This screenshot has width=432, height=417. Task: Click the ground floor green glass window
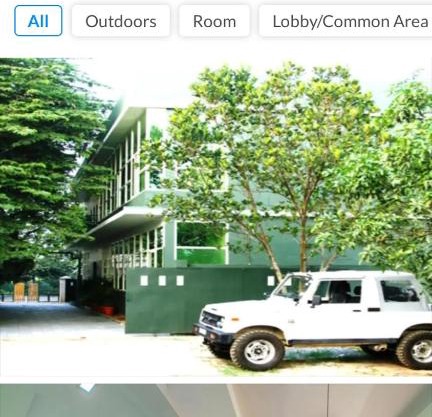pos(201,243)
